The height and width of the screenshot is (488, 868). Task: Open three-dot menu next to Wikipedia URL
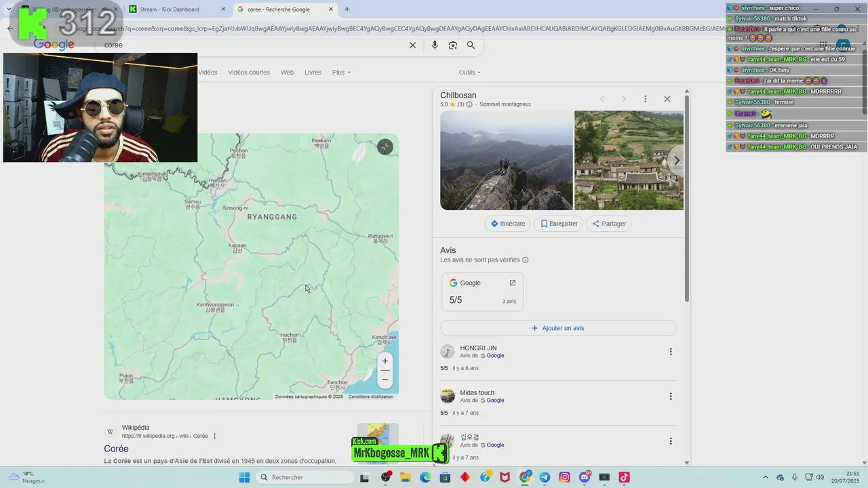pyautogui.click(x=215, y=436)
